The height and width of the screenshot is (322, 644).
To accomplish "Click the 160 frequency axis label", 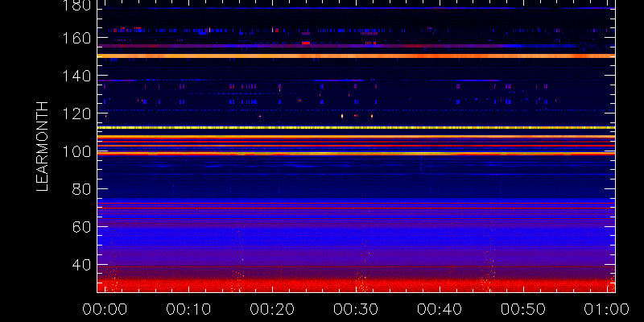I will click(x=76, y=39).
